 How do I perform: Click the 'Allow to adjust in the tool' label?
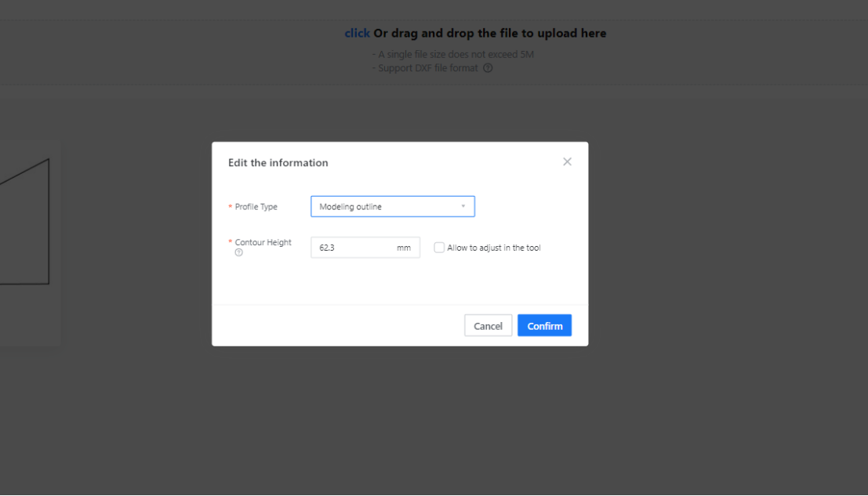(494, 248)
